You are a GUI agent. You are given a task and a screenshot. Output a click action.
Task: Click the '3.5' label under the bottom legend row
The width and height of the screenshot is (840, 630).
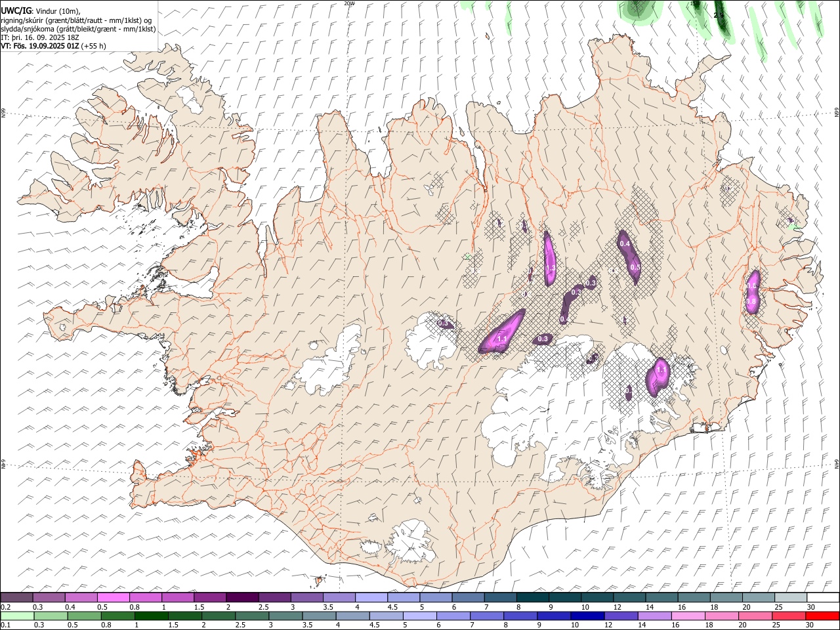pyautogui.click(x=308, y=625)
